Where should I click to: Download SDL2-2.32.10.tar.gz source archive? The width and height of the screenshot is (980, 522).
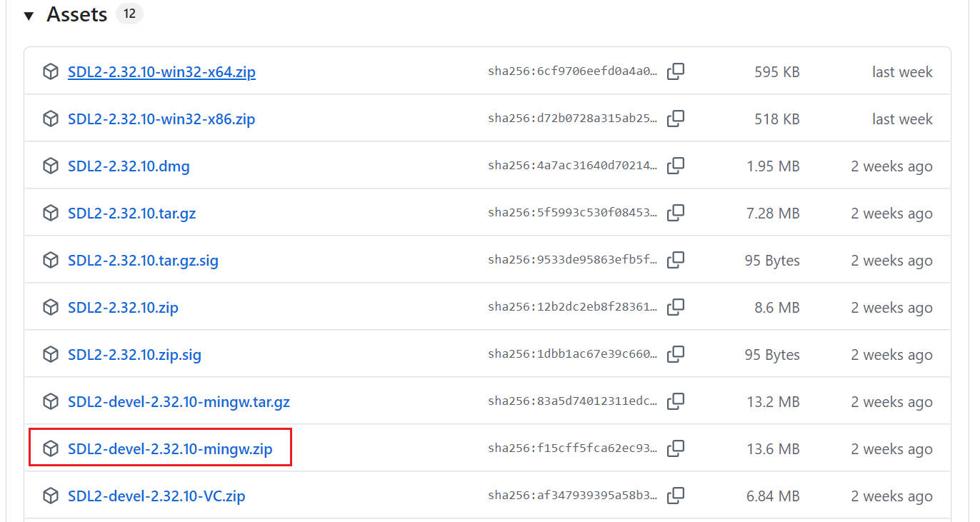tap(131, 214)
